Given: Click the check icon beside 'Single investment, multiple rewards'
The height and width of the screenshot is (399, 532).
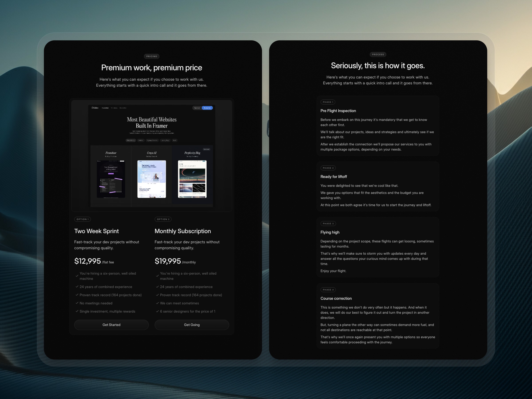Looking at the screenshot, I should tap(77, 311).
